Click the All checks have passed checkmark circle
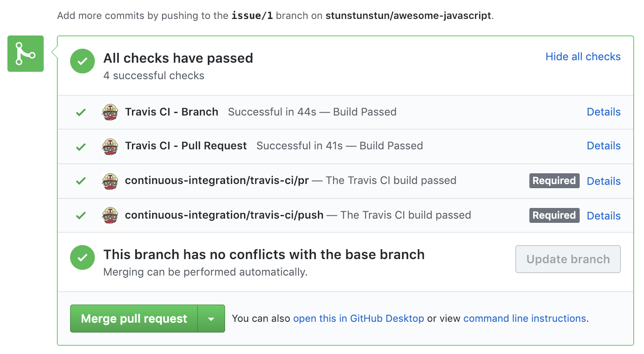 click(x=82, y=61)
